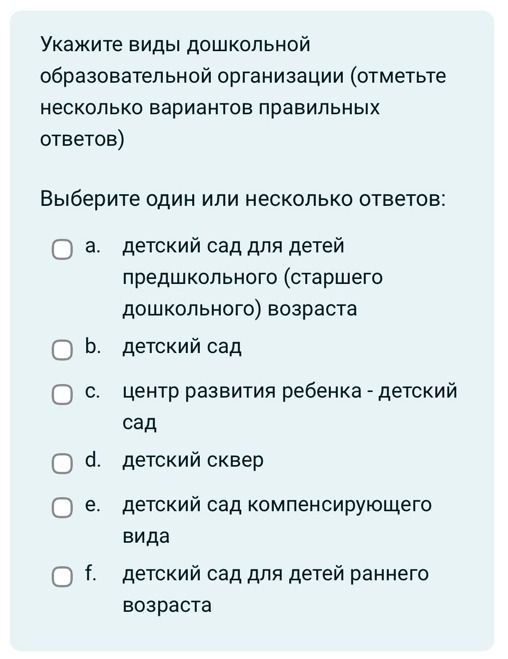
Task: Tick the 'детский сад' checkbox b
Action: pyautogui.click(x=62, y=350)
